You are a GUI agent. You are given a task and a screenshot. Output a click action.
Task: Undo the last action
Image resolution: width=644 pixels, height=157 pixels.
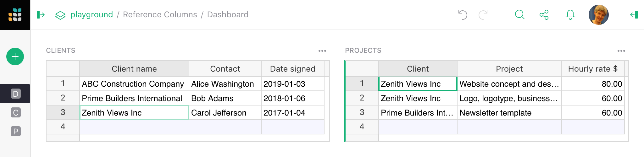[463, 15]
